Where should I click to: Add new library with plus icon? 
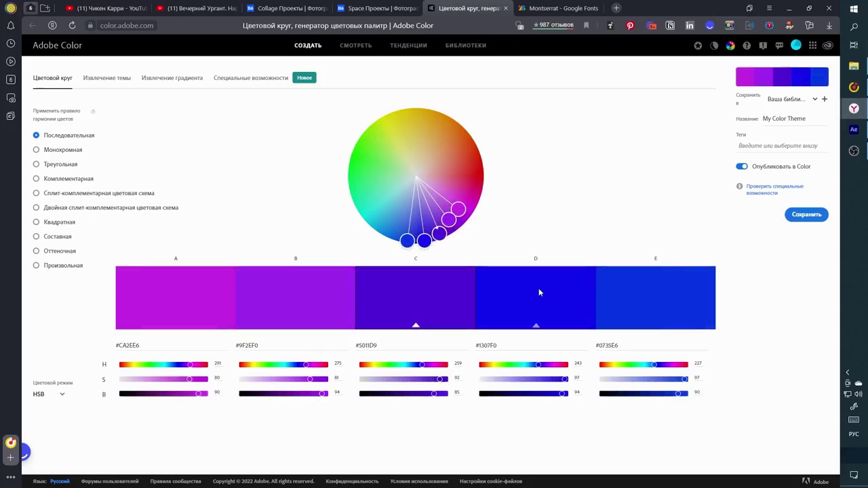pyautogui.click(x=825, y=99)
